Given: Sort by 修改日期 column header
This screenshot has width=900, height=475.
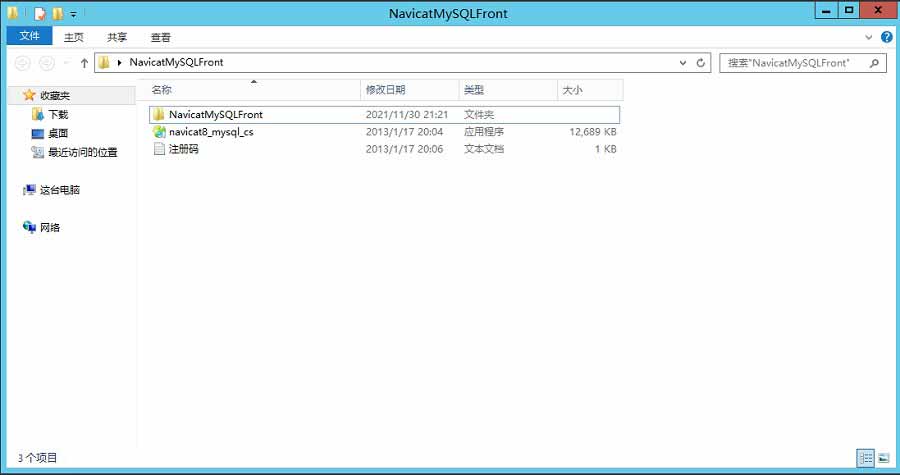Looking at the screenshot, I should (410, 90).
